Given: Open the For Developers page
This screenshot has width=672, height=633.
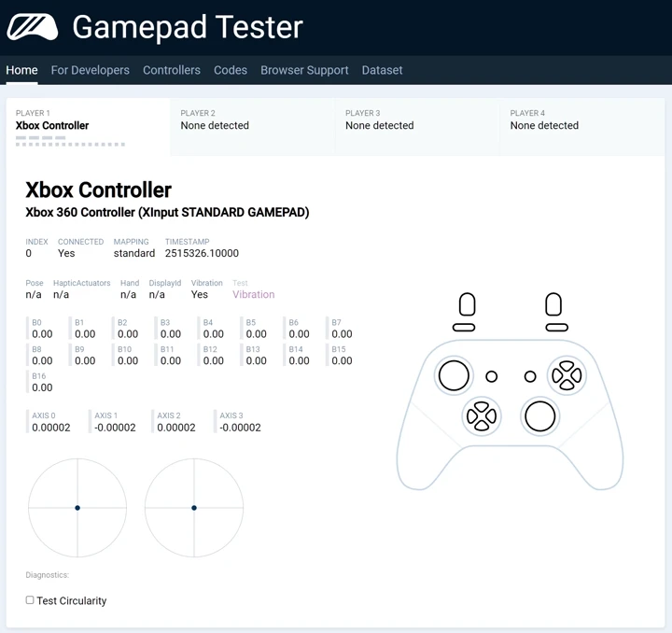Looking at the screenshot, I should click(90, 70).
